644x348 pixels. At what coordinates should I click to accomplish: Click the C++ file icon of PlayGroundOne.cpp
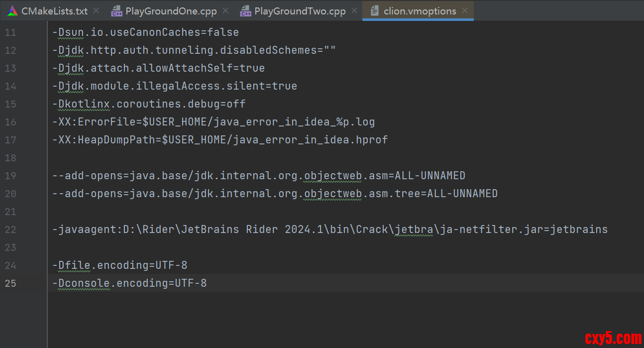coord(116,11)
